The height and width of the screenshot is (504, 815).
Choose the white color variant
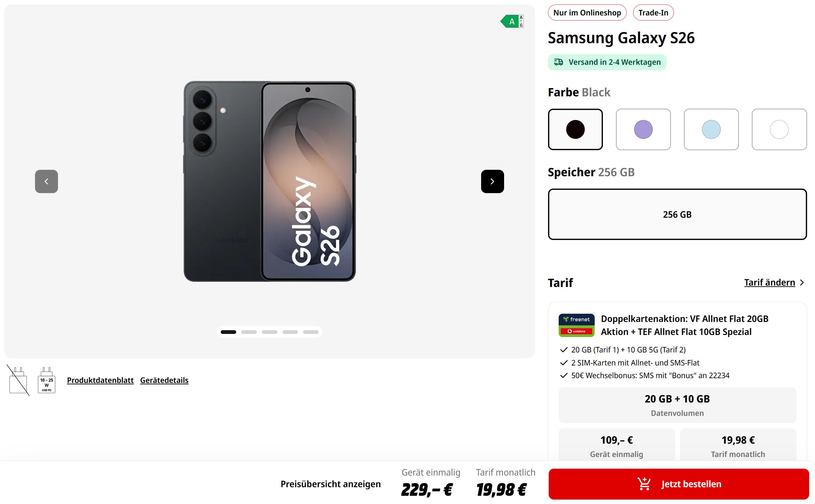(779, 129)
